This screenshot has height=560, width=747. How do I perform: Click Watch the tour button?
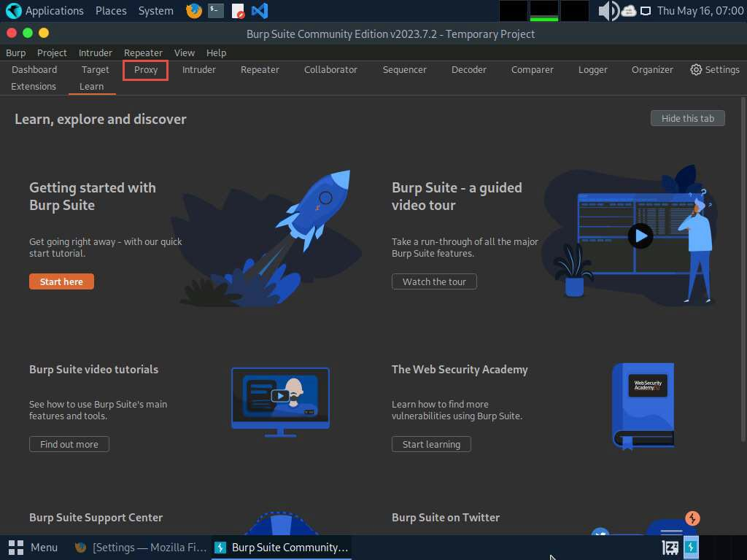(434, 281)
